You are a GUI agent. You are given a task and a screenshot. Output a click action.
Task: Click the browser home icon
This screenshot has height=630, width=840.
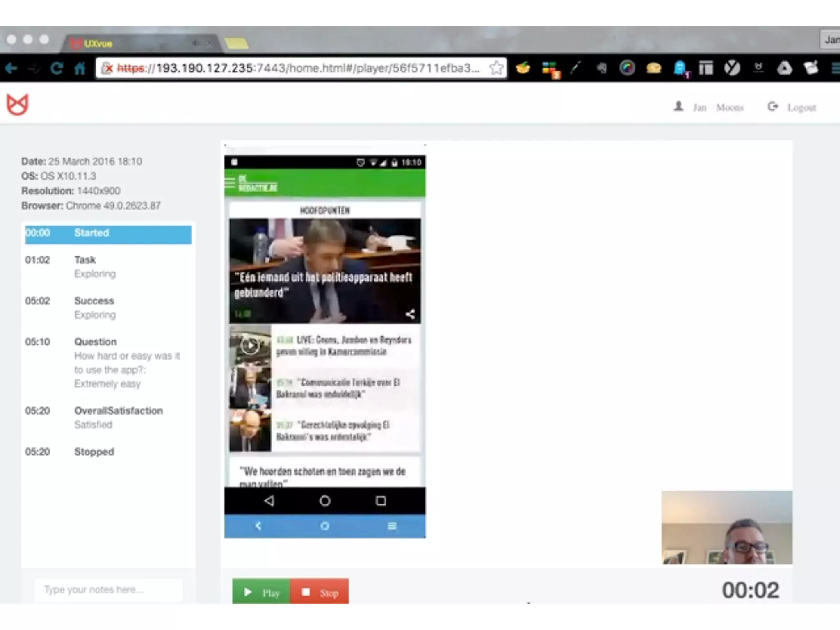pos(80,68)
